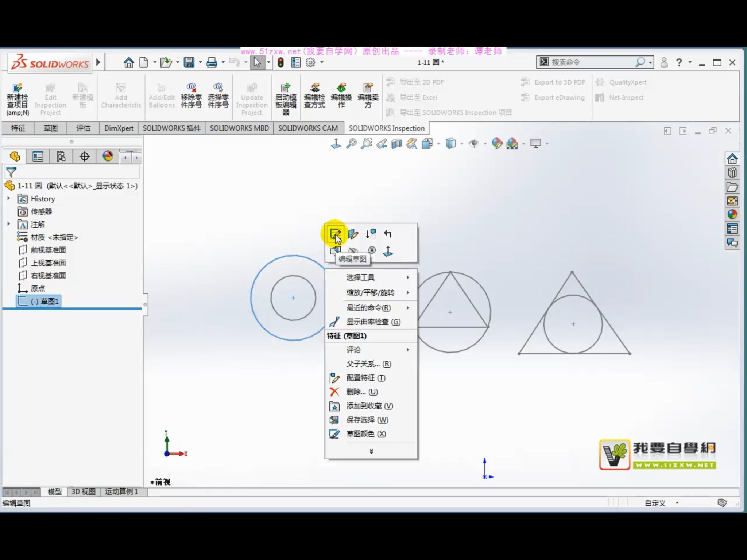Click the Zoom to Fit magnifier icon

(x=351, y=143)
